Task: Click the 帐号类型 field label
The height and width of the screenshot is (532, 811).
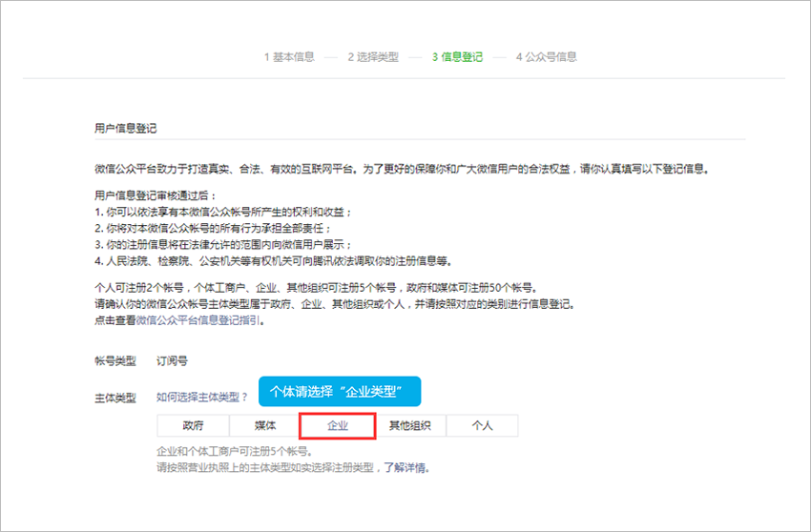Action: (115, 361)
